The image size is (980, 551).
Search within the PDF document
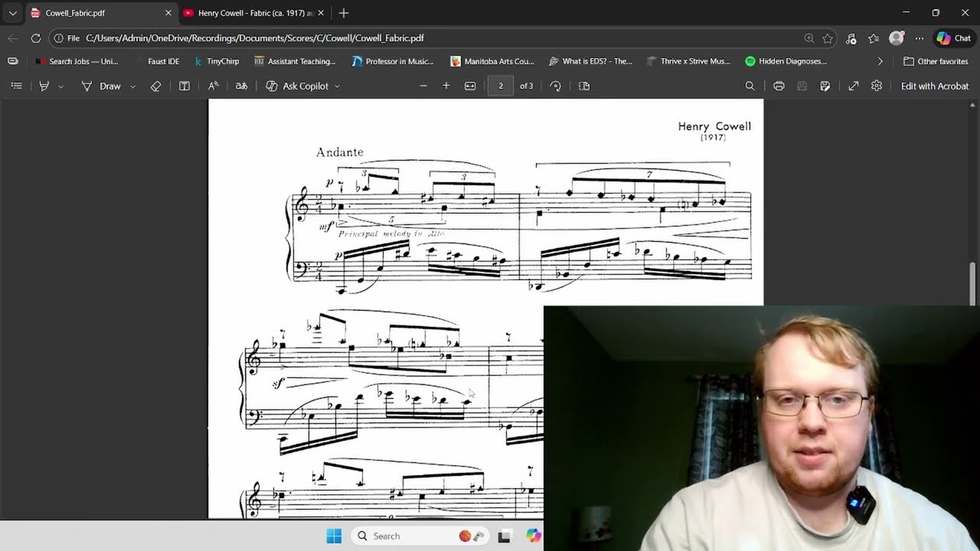click(x=750, y=86)
